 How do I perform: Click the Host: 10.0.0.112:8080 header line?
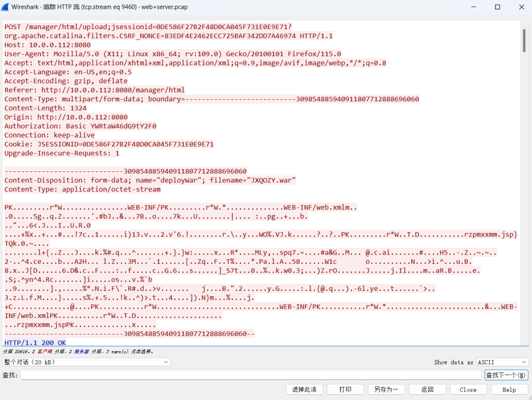(x=47, y=45)
